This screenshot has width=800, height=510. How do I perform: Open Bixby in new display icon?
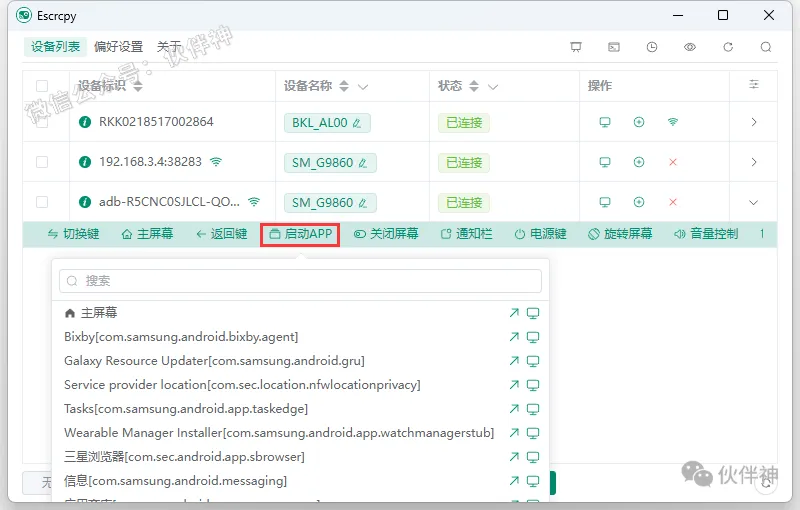click(533, 337)
